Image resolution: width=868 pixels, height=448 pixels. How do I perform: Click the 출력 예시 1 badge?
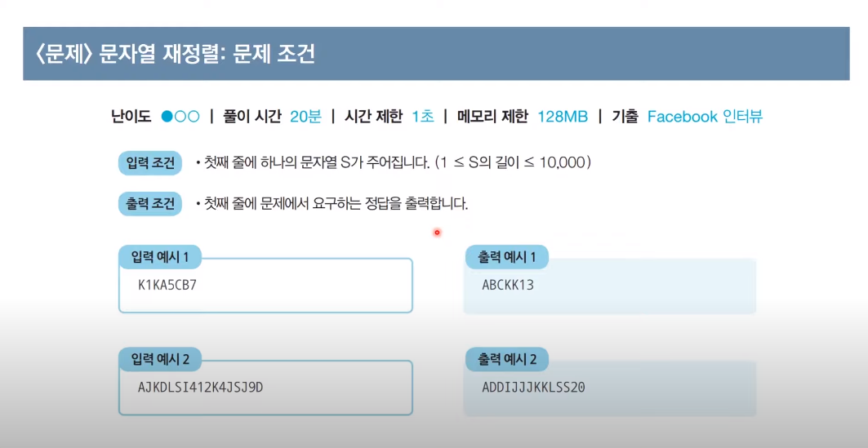507,257
